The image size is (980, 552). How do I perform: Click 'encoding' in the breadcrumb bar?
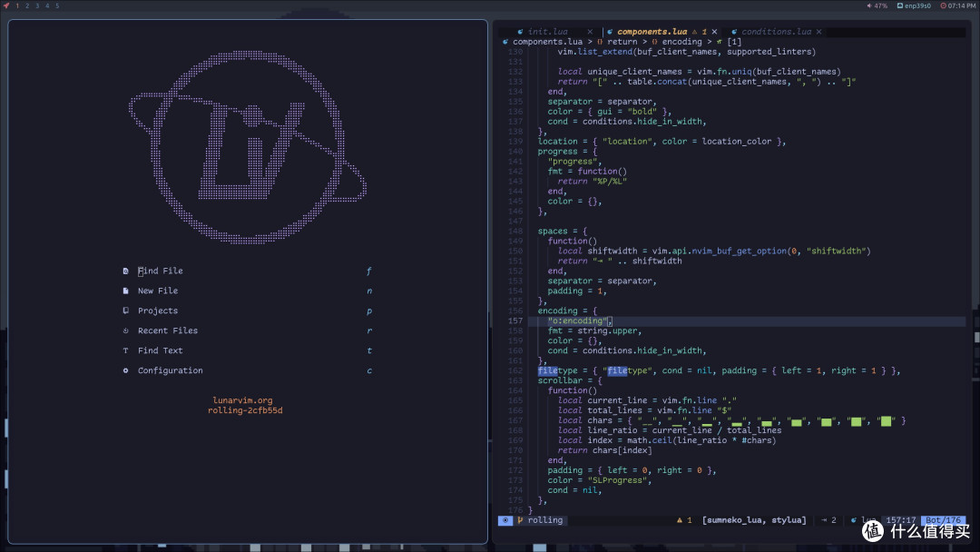(681, 42)
